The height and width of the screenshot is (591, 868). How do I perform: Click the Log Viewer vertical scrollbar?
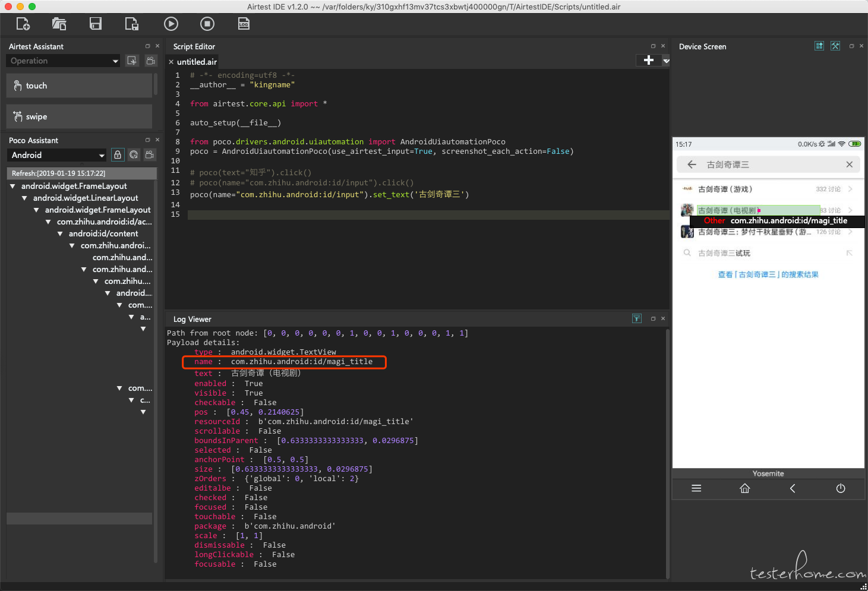click(667, 453)
